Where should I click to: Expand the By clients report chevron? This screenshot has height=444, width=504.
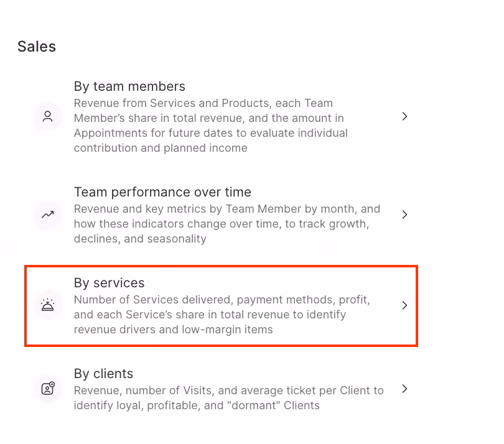click(x=404, y=389)
